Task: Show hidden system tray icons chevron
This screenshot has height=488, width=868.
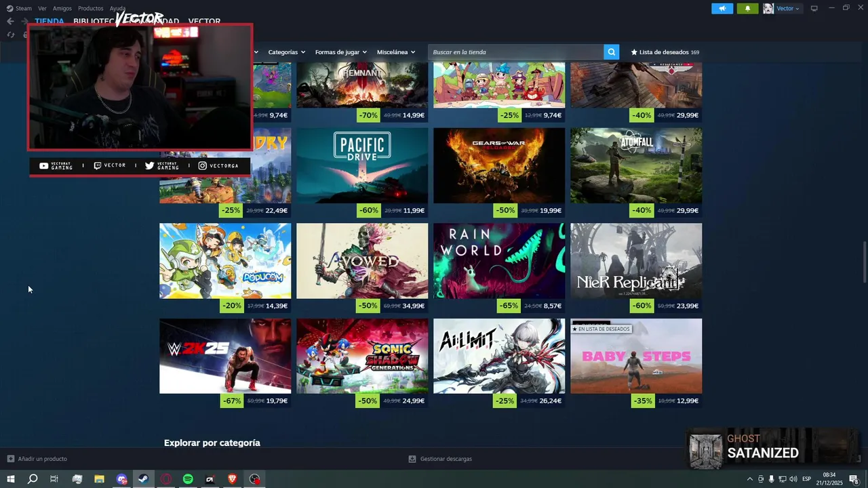Action: coord(749,479)
